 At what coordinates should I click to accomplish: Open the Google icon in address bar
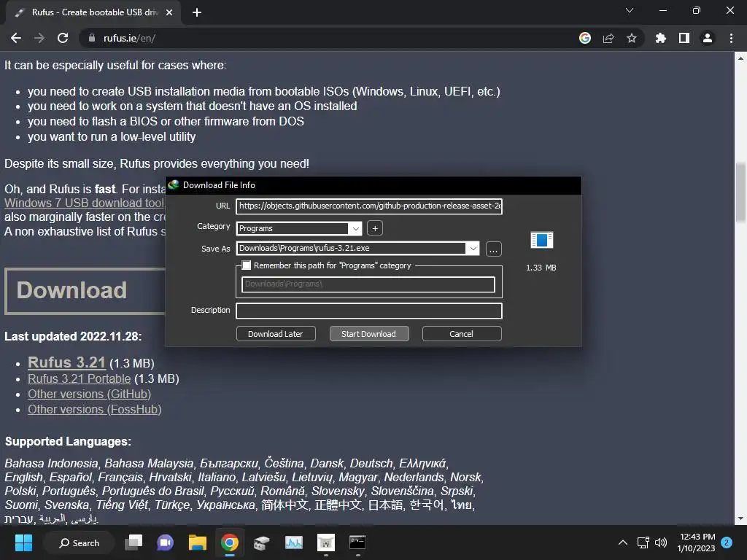click(585, 38)
